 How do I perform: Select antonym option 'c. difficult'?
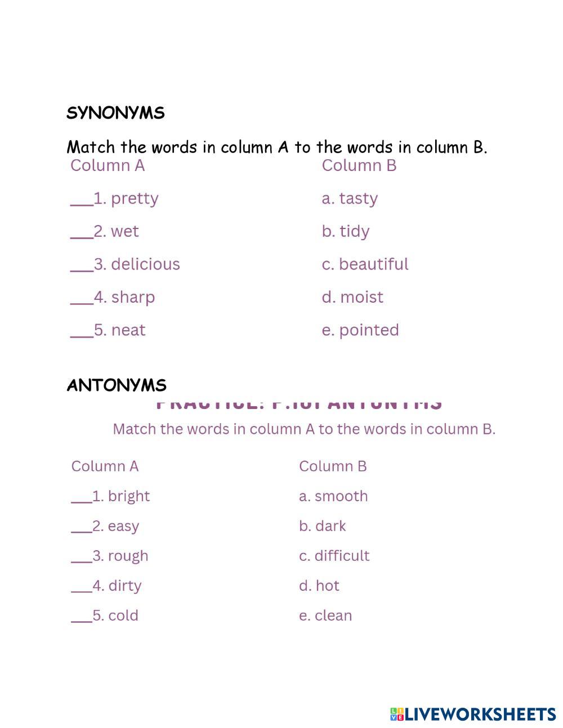coord(334,556)
